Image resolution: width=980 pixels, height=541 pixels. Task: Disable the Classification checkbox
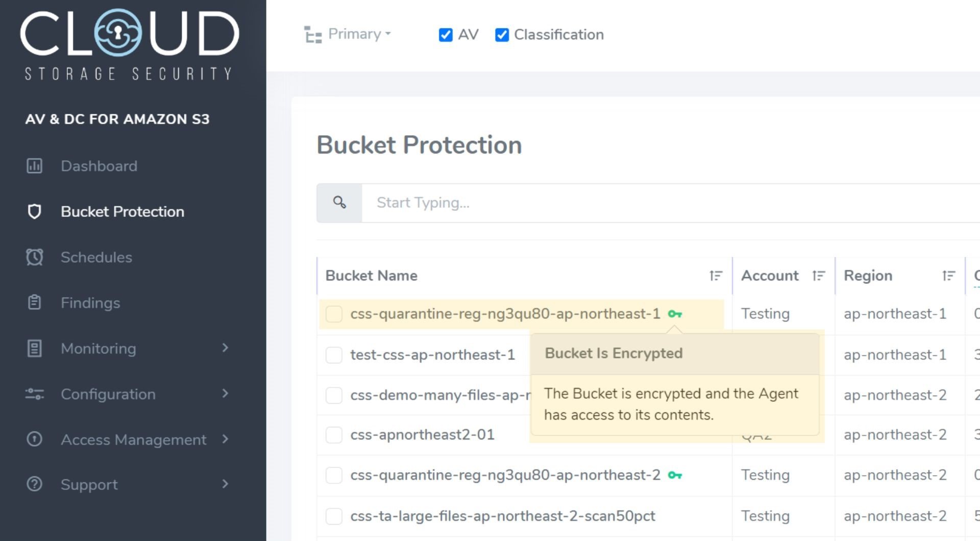[x=502, y=35]
